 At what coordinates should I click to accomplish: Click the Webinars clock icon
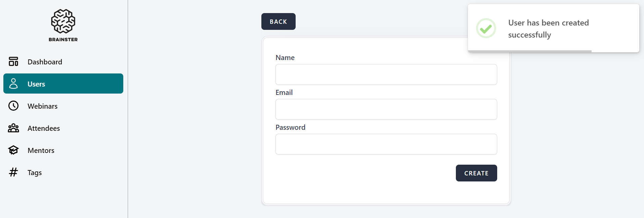13,106
